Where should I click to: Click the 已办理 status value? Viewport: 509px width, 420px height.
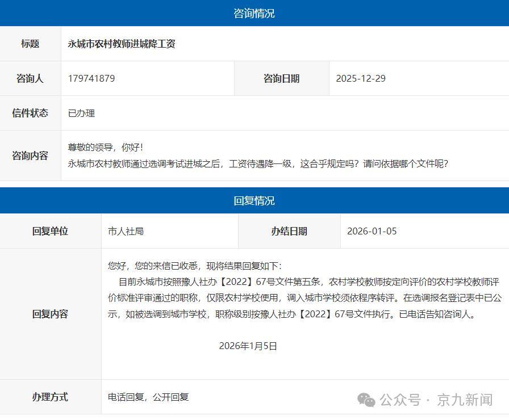point(81,113)
